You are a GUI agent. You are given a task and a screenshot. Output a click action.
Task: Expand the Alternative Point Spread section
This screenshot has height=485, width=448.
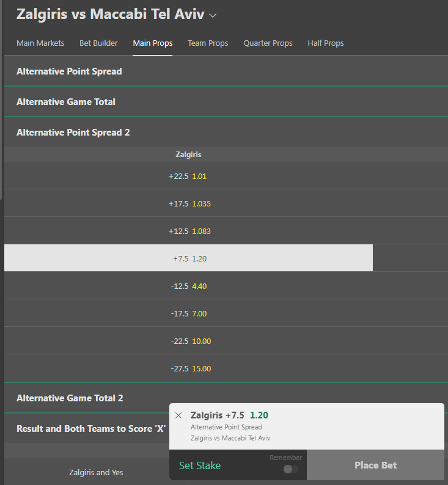click(69, 71)
